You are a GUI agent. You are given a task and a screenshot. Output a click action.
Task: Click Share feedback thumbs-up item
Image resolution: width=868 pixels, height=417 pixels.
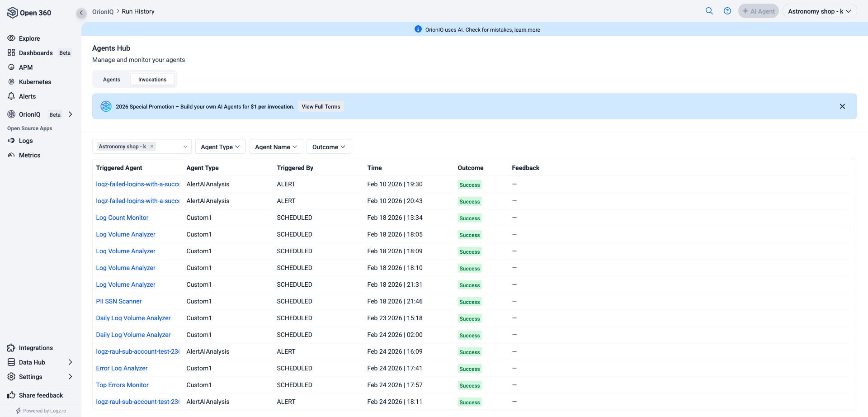pyautogui.click(x=41, y=395)
